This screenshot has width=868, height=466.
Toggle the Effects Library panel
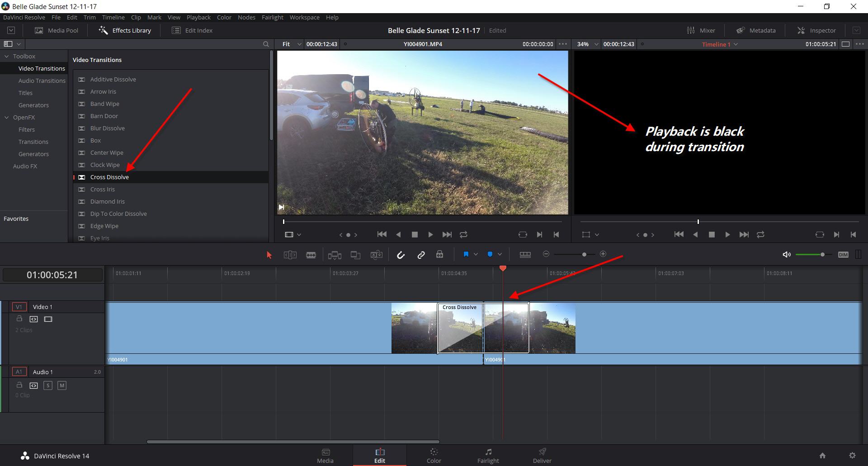coord(125,30)
